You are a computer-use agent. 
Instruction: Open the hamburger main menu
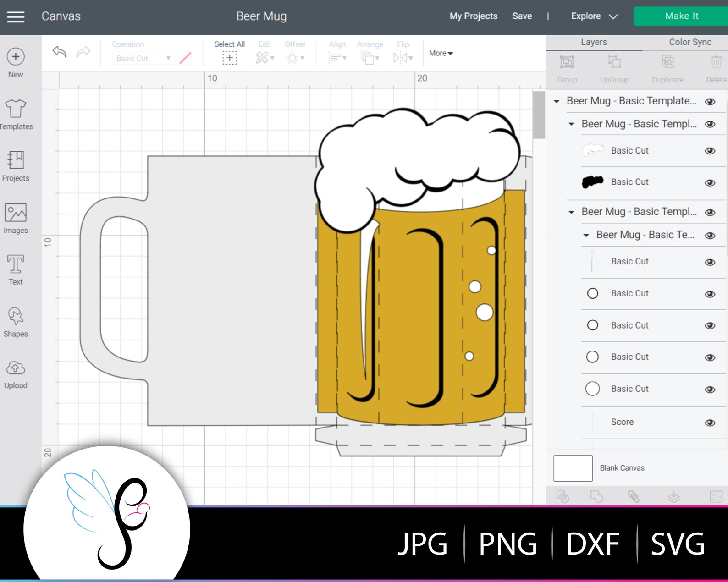15,17
